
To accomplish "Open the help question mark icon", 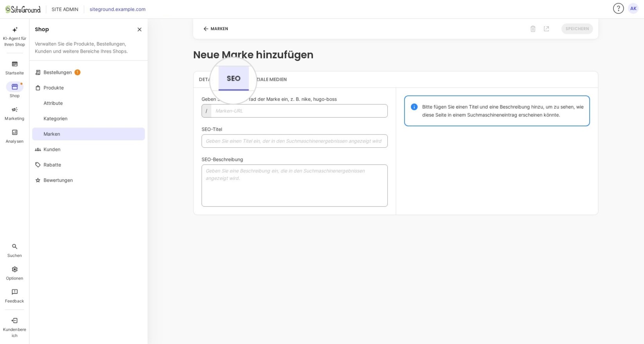I will 618,8.
